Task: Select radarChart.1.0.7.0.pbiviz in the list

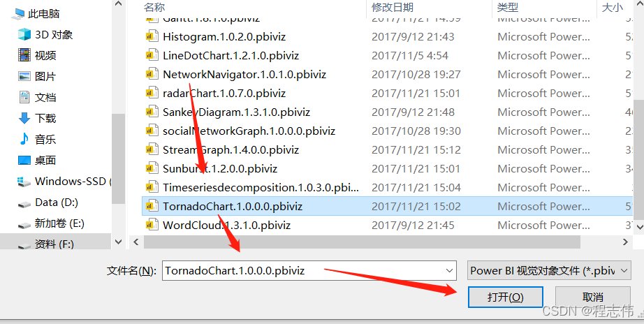Action: (224, 93)
